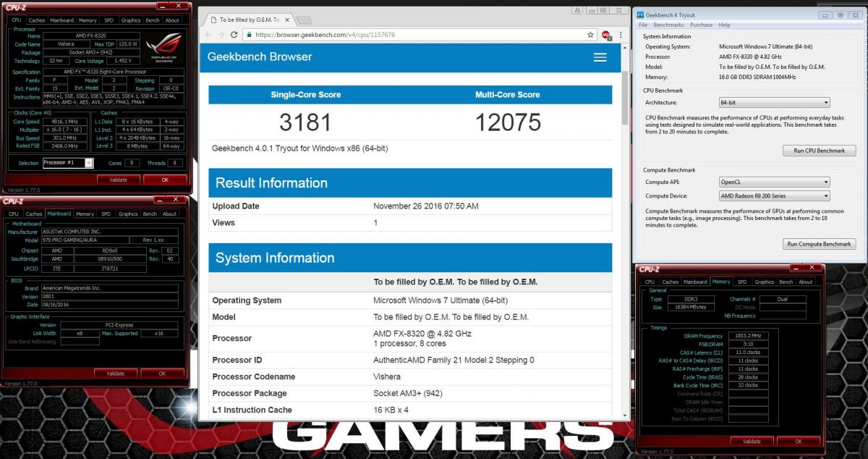The height and width of the screenshot is (459, 868).
Task: Bookmark this page with the star icon
Action: pyautogui.click(x=590, y=35)
